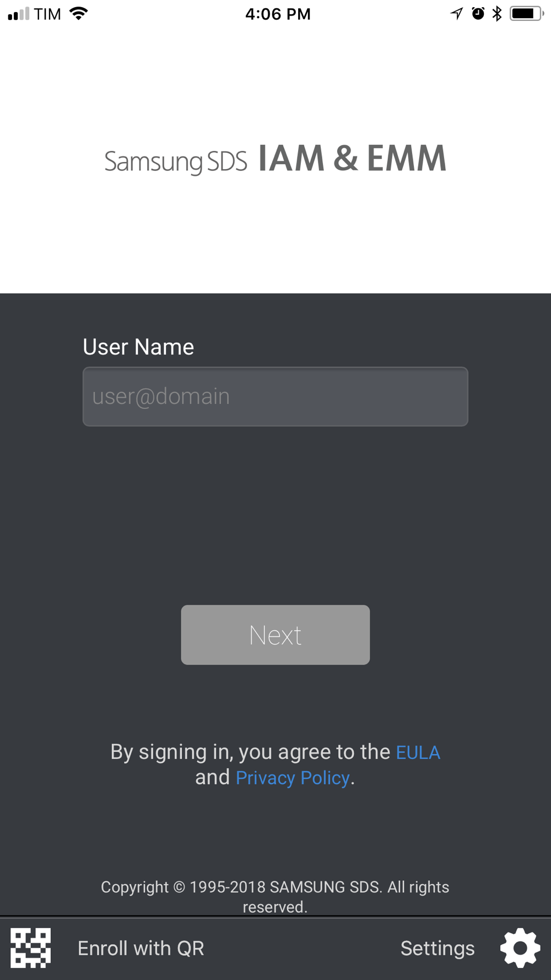
Task: Focus the User Name input field
Action: [275, 396]
